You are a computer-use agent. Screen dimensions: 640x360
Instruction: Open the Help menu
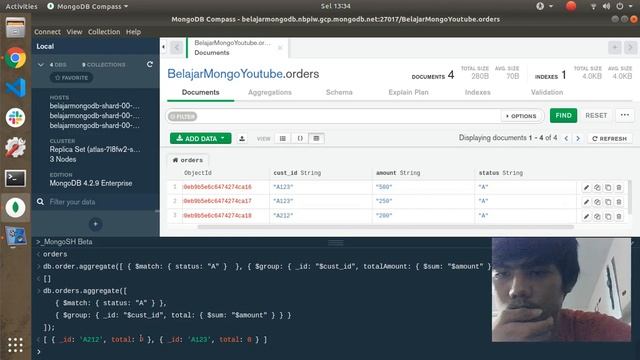(x=133, y=31)
